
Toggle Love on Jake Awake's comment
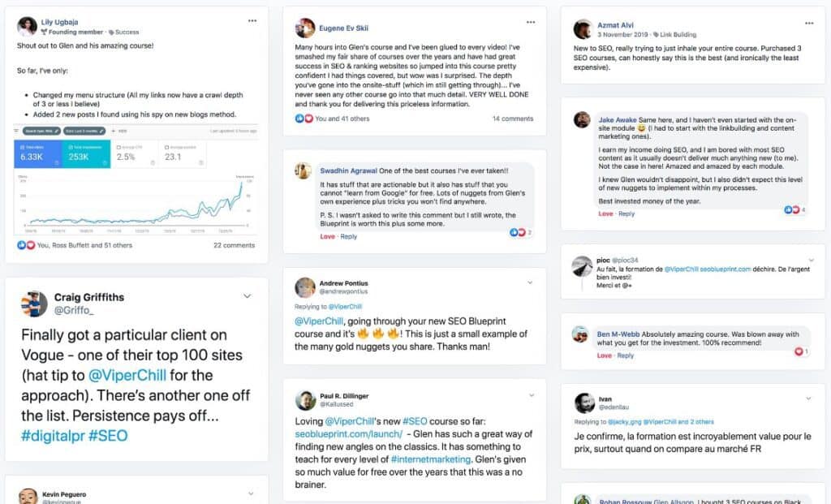click(605, 213)
